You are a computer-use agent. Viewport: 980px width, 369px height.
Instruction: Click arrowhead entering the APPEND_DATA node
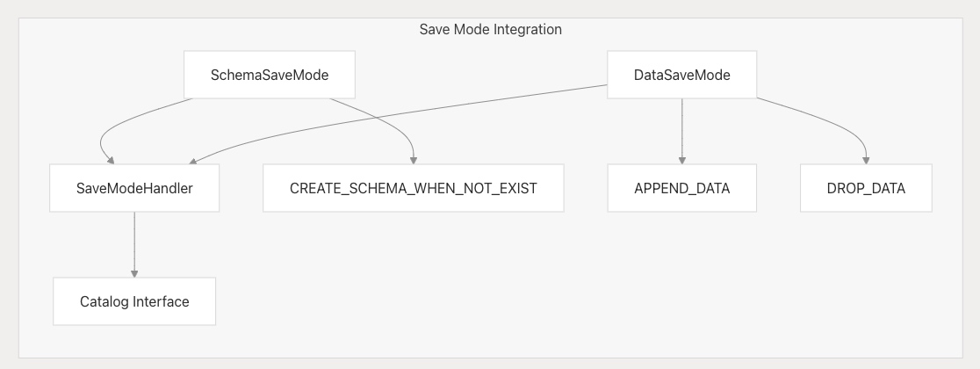(682, 160)
